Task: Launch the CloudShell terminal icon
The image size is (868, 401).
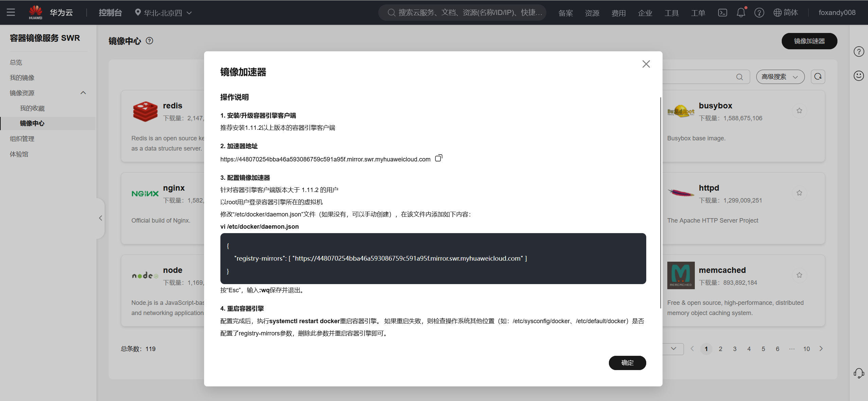Action: pos(723,13)
